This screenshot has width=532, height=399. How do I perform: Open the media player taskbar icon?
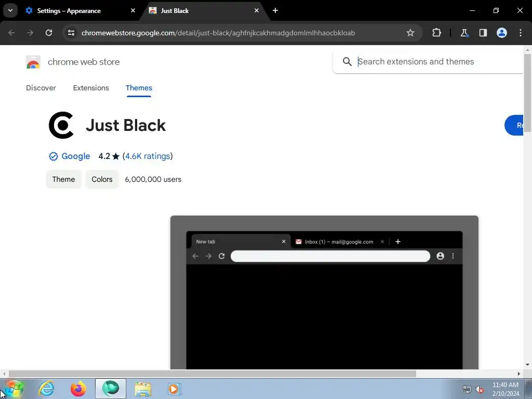tap(175, 389)
